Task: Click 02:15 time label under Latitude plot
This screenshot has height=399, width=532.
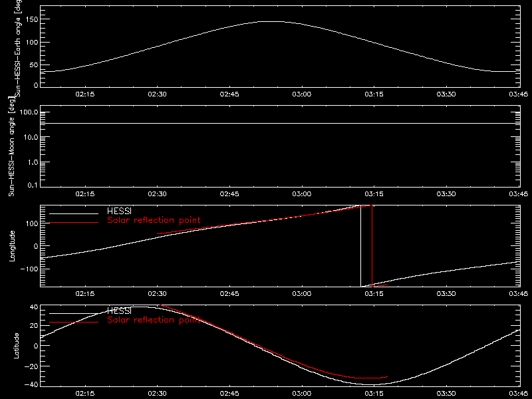Action: click(x=85, y=393)
